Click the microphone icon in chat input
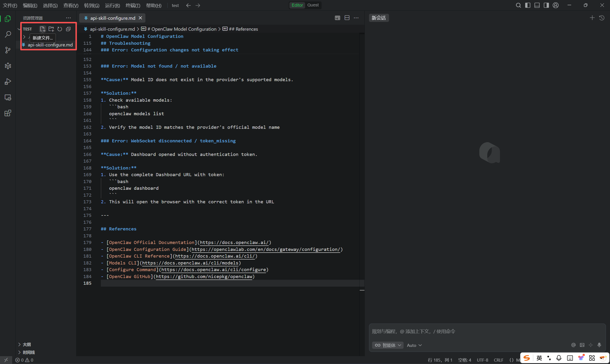Image resolution: width=610 pixels, height=364 pixels. point(599,345)
